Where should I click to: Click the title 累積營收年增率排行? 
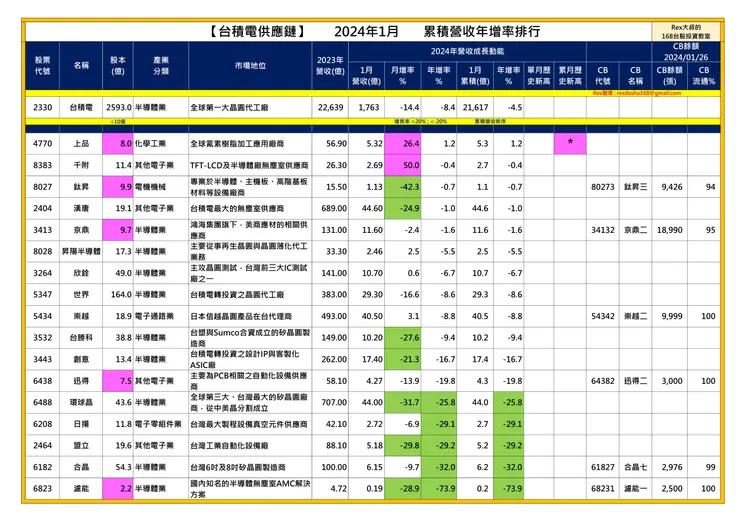tap(481, 32)
